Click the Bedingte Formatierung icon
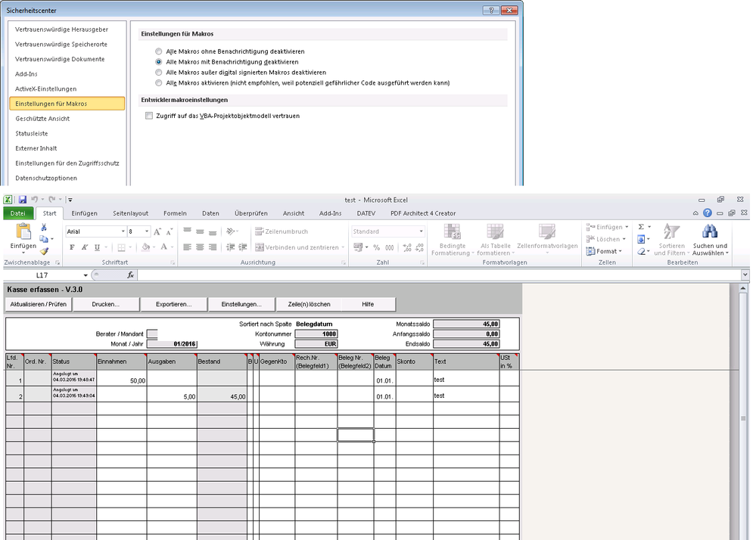Screen dimensions: 756x540 [x=453, y=231]
